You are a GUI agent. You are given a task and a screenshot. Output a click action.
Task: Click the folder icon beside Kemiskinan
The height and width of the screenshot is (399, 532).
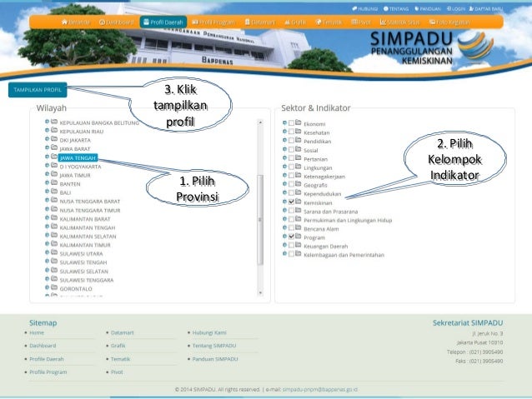click(x=299, y=202)
